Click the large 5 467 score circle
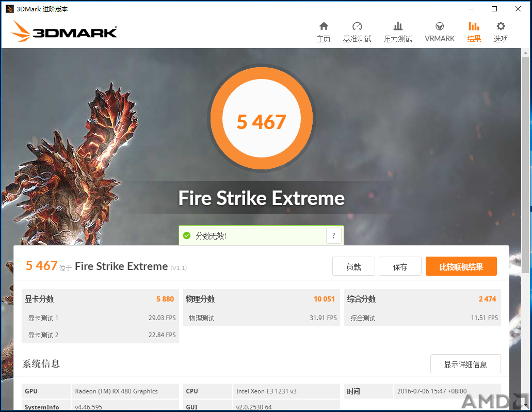The image size is (532, 412). [x=261, y=118]
